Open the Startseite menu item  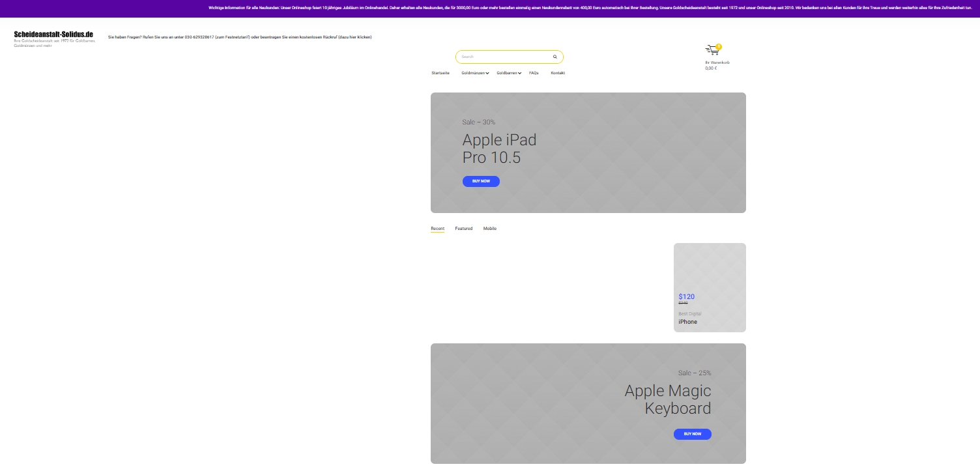coord(440,73)
